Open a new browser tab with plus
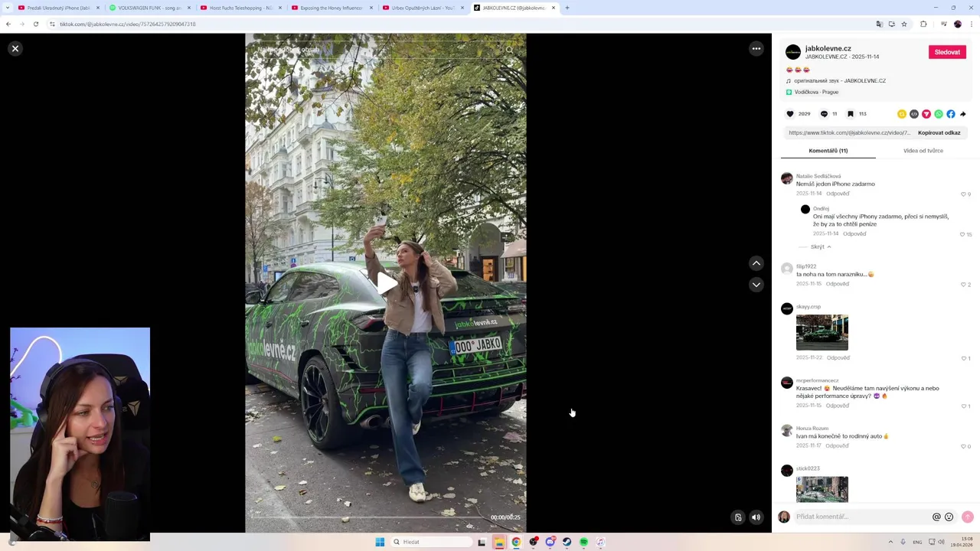Viewport: 980px width, 551px height. (567, 8)
